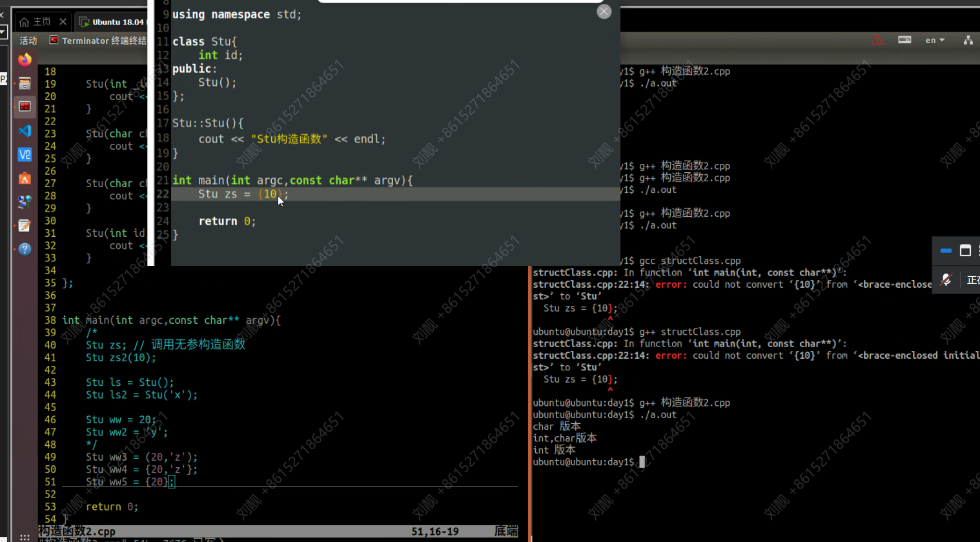Show applications grid at dock bottom

pyautogui.click(x=25, y=537)
